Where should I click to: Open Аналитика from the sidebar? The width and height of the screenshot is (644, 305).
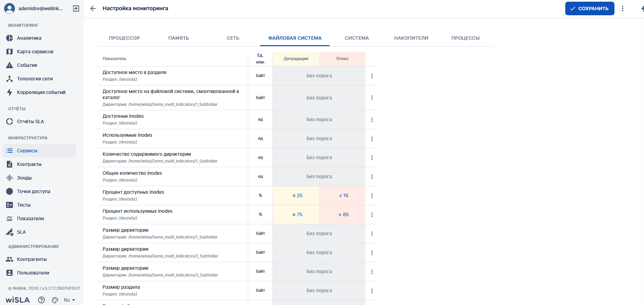pyautogui.click(x=29, y=38)
